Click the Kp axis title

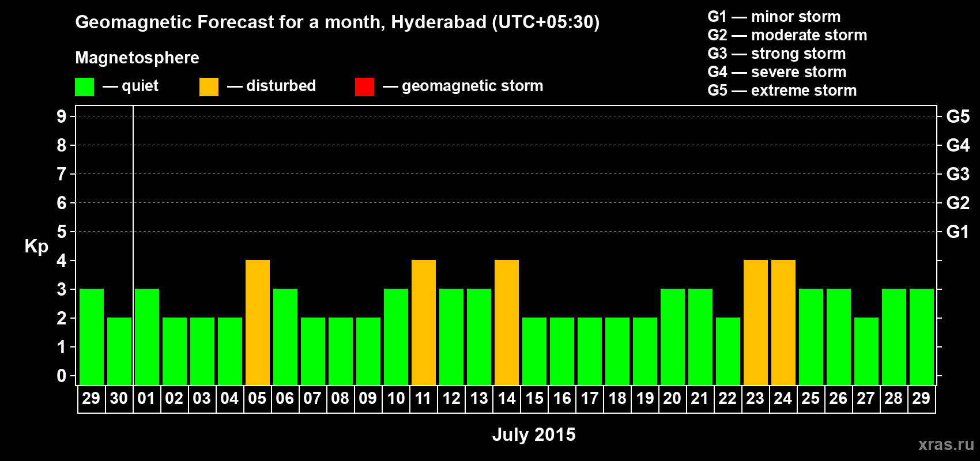point(36,246)
